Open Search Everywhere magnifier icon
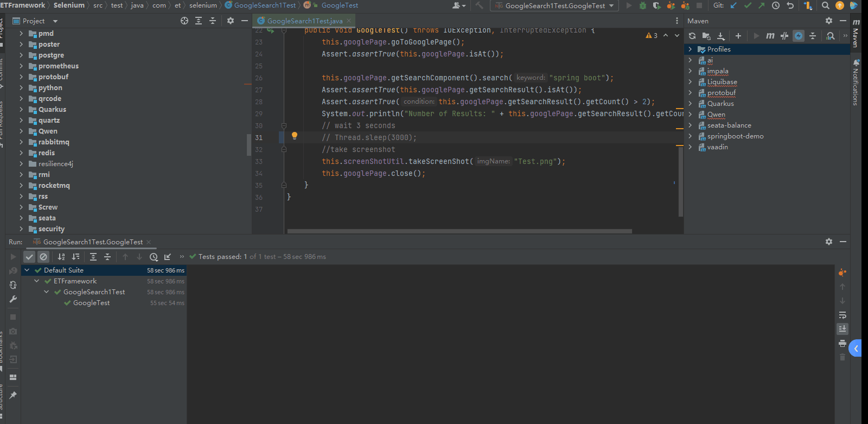Image resolution: width=868 pixels, height=424 pixels. [x=825, y=5]
